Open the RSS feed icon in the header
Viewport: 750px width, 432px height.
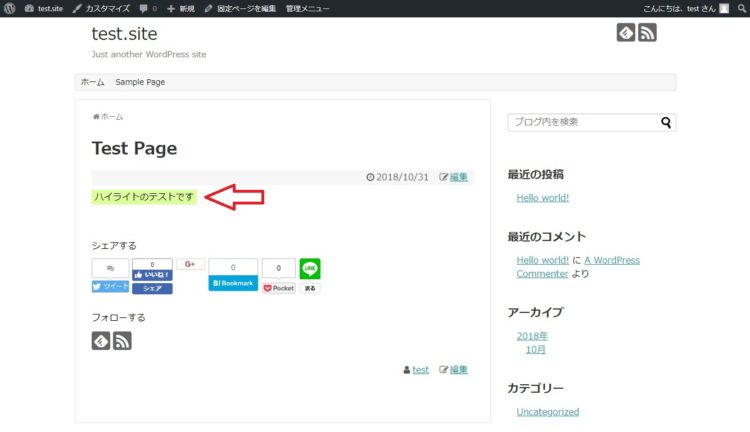(x=647, y=33)
